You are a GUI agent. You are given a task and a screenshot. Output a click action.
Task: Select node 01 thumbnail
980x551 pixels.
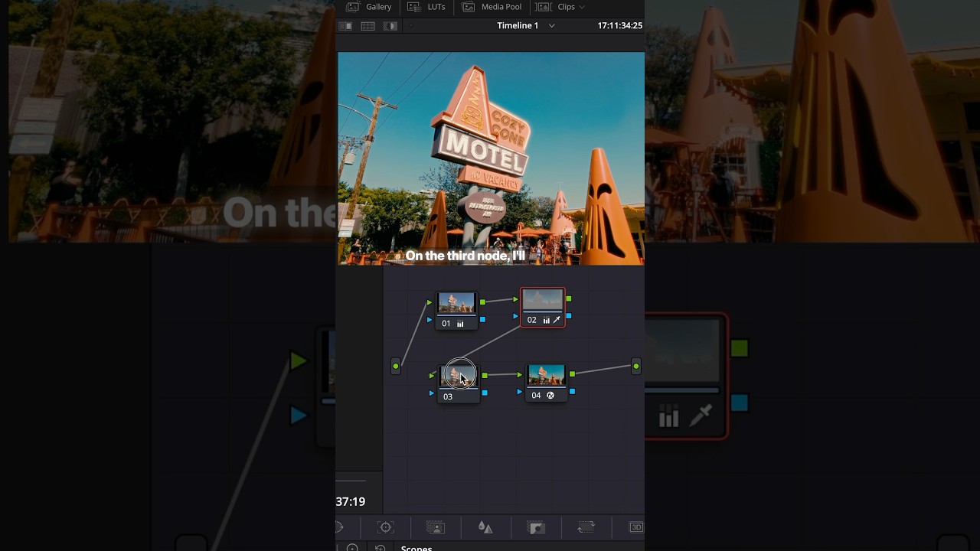tap(456, 303)
